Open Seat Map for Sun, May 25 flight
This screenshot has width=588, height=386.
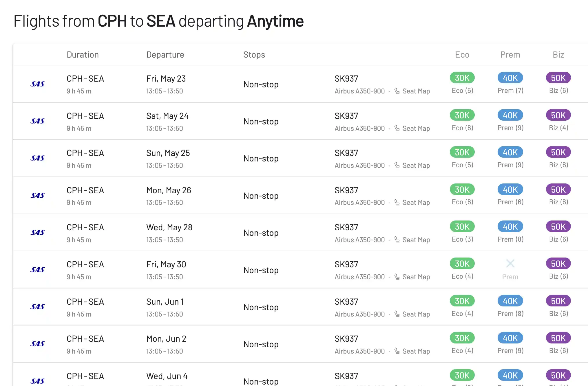pyautogui.click(x=412, y=166)
